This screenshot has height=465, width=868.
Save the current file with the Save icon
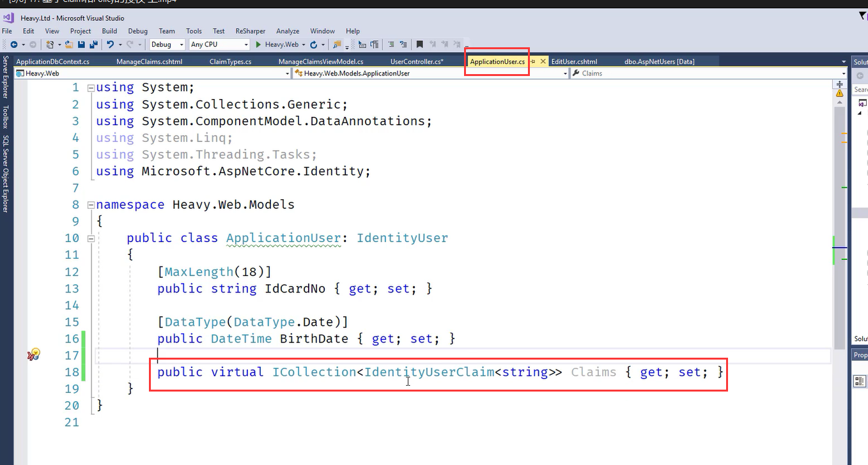[x=81, y=45]
